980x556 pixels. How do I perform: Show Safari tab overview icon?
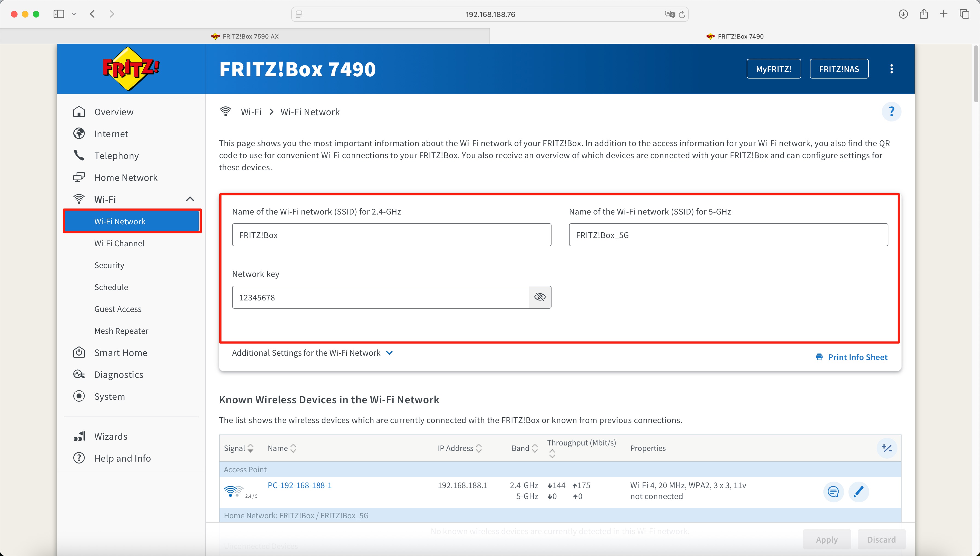pyautogui.click(x=964, y=14)
